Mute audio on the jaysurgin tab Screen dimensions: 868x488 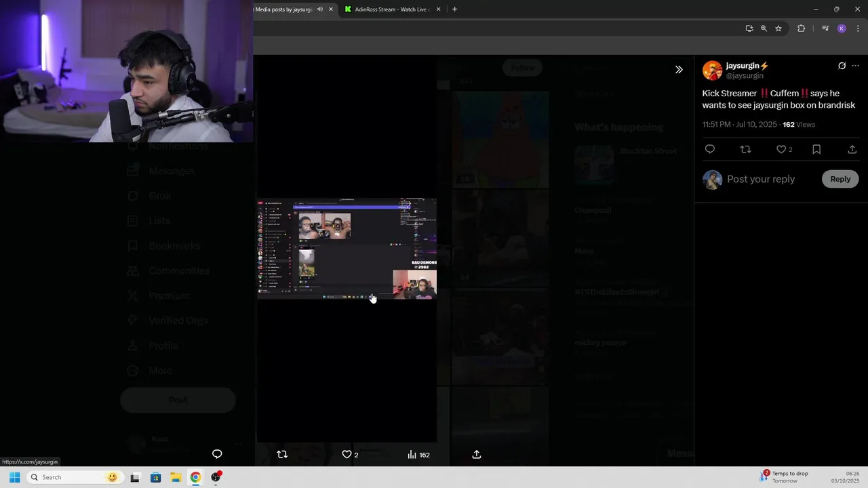(320, 9)
